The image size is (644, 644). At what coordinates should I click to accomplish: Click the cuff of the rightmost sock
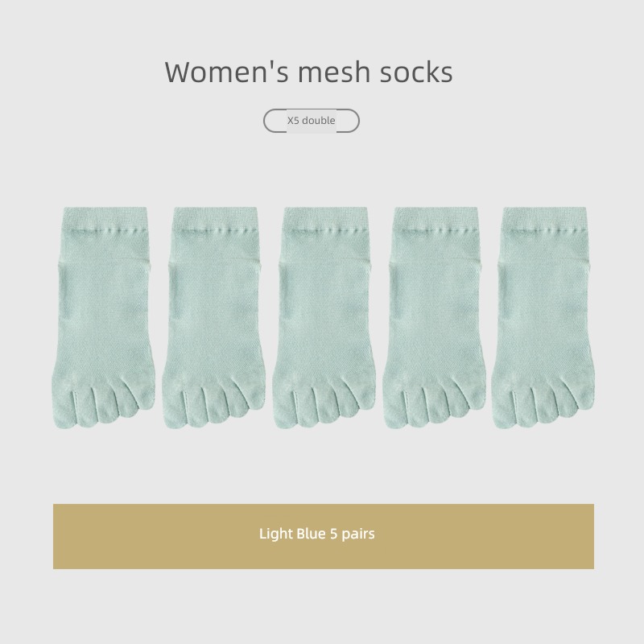(545, 218)
